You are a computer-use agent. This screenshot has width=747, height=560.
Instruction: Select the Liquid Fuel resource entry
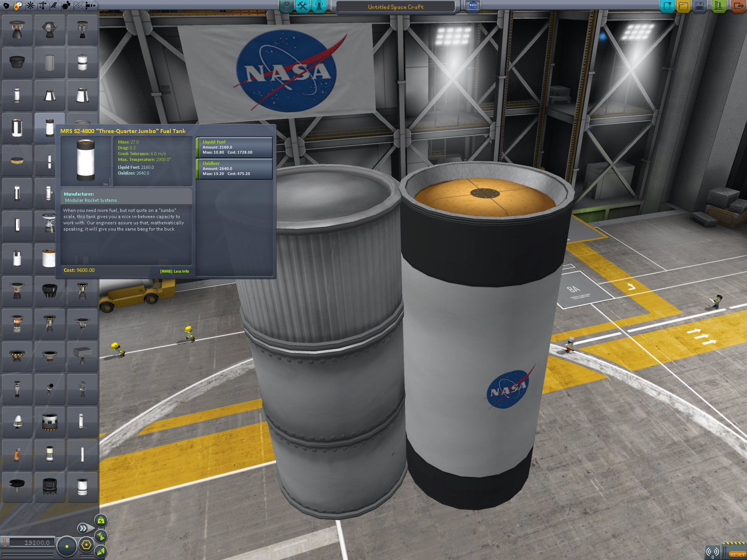[234, 147]
